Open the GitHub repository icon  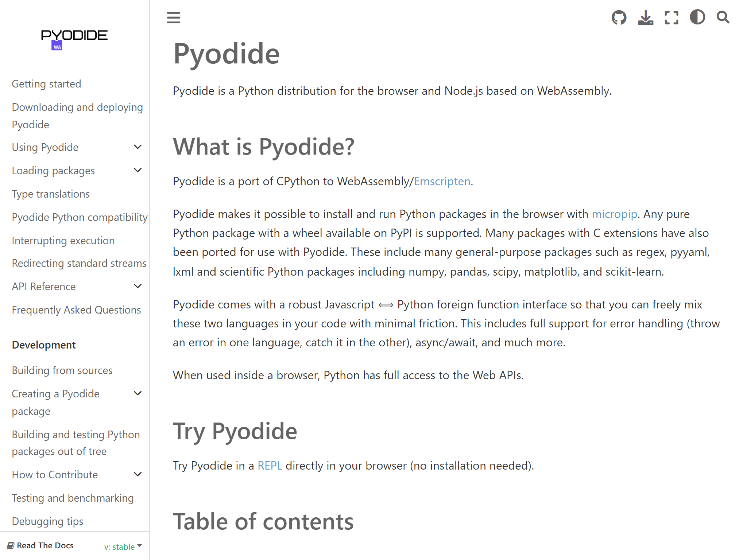[x=619, y=17]
